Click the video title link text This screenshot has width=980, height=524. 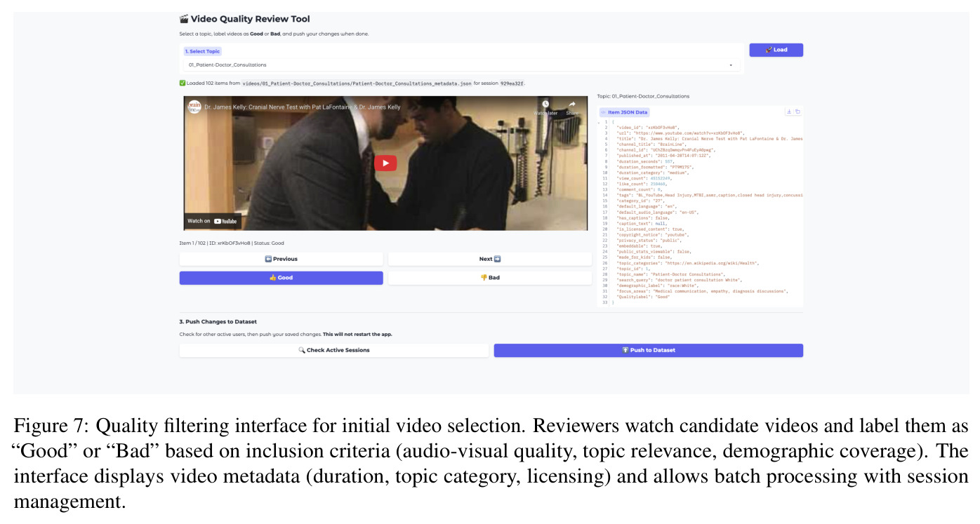pos(303,107)
